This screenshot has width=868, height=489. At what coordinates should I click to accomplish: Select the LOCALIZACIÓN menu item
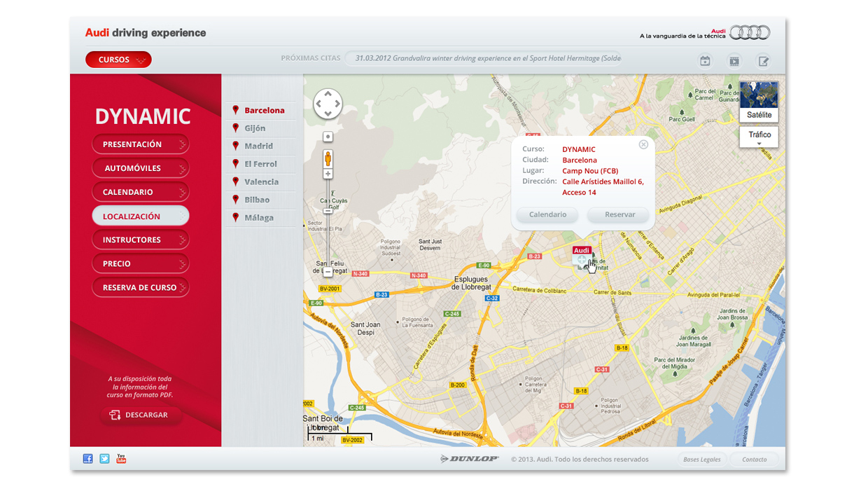pyautogui.click(x=141, y=216)
